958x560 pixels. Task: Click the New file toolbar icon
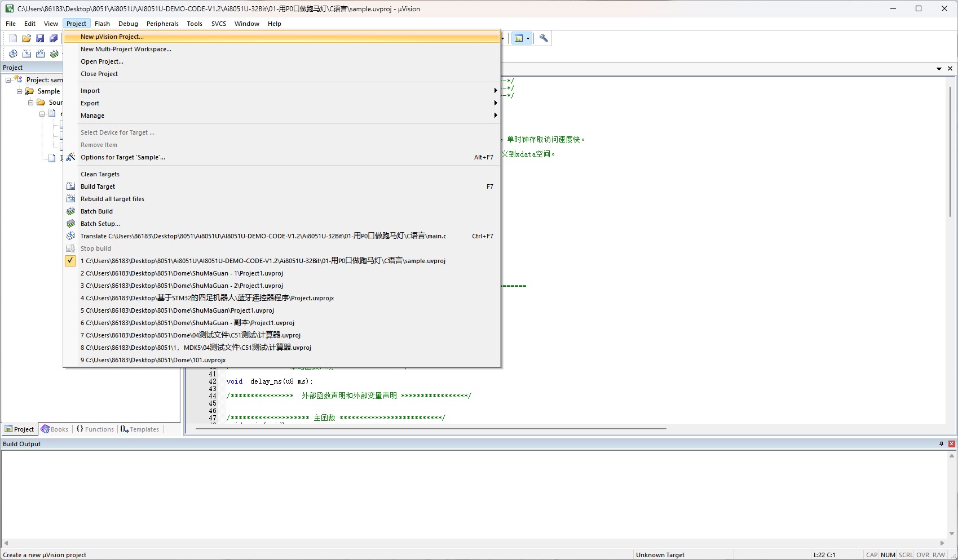pyautogui.click(x=13, y=38)
